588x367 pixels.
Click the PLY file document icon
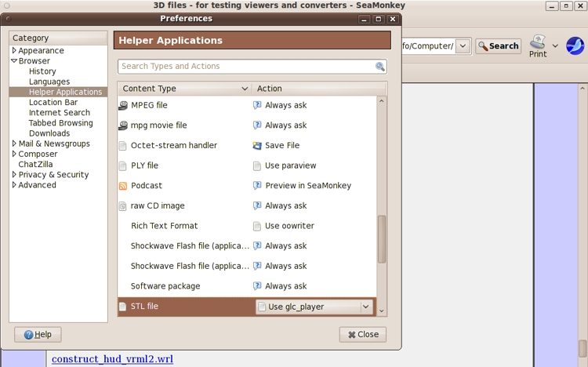[x=123, y=166]
